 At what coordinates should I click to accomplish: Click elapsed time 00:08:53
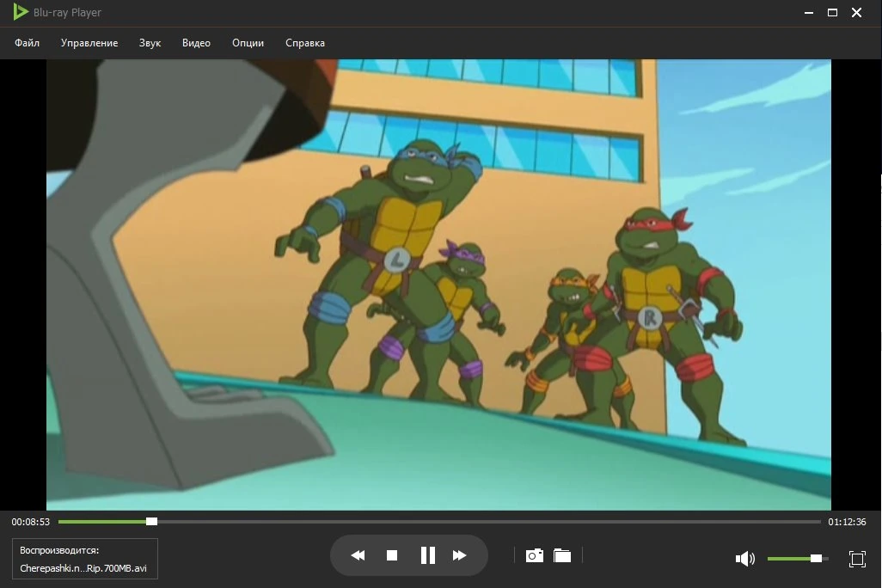coord(31,522)
